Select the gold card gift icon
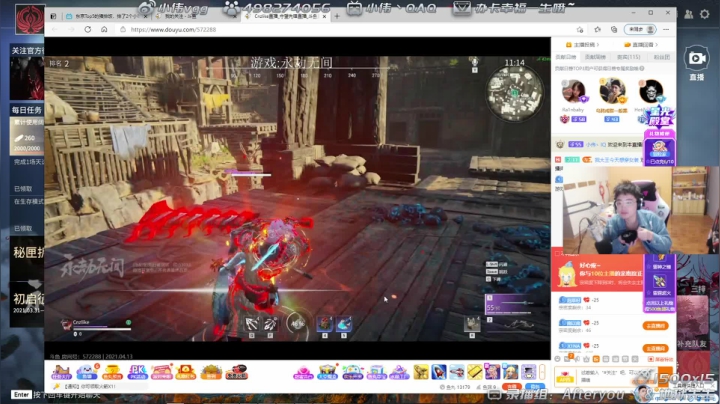This screenshot has height=404, width=720. pyautogui.click(x=474, y=371)
